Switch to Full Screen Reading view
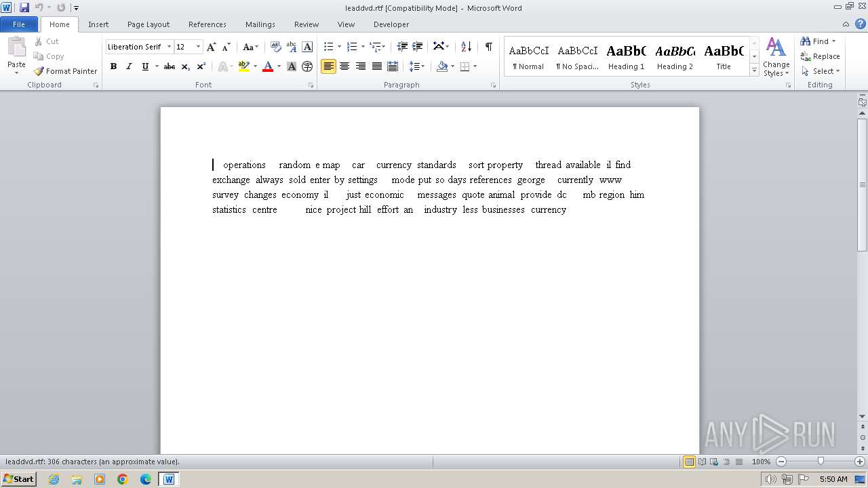Viewport: 868px width, 488px height. [702, 462]
